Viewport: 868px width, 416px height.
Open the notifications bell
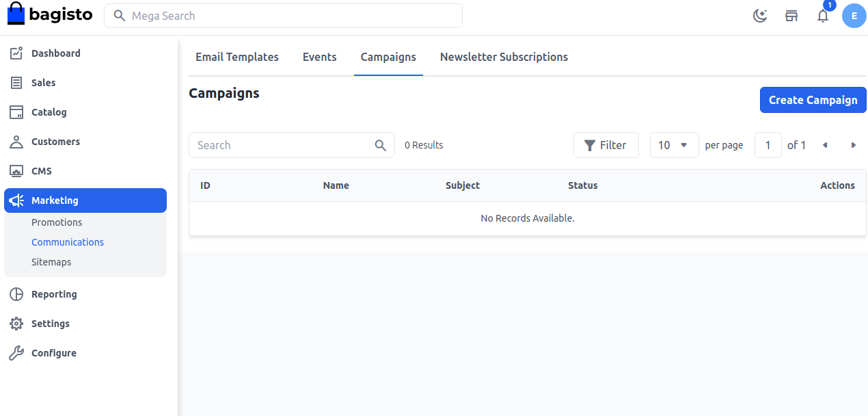tap(823, 16)
